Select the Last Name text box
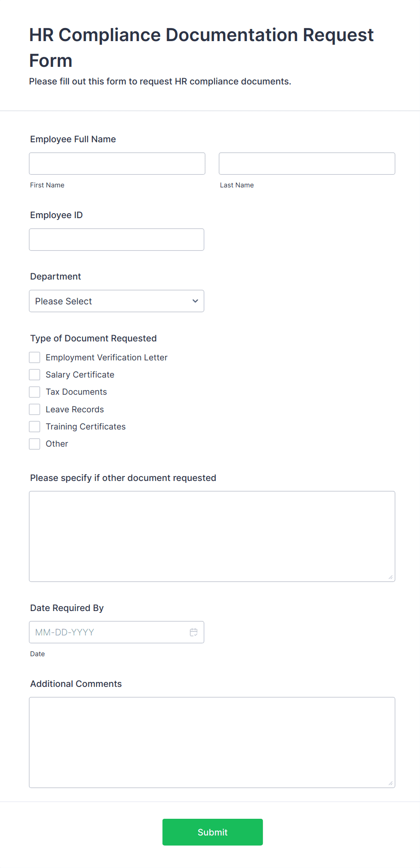Viewport: 420px width, 868px height. pyautogui.click(x=307, y=163)
